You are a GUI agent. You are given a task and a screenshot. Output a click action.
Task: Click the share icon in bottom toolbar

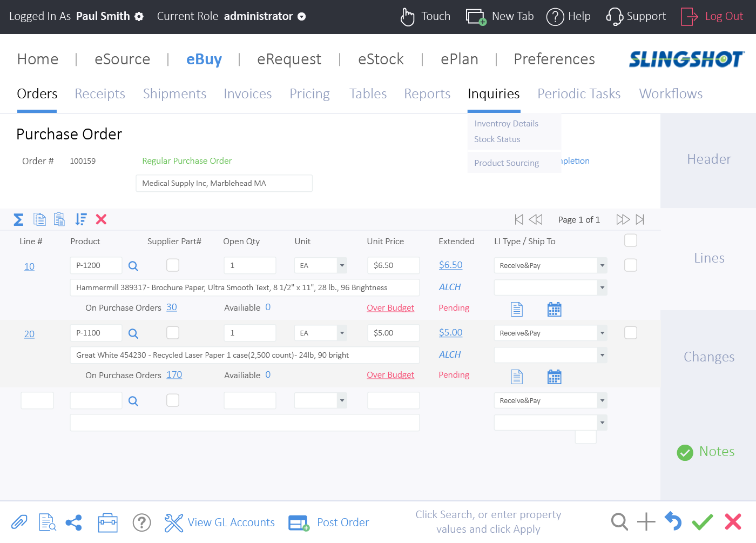(x=73, y=522)
